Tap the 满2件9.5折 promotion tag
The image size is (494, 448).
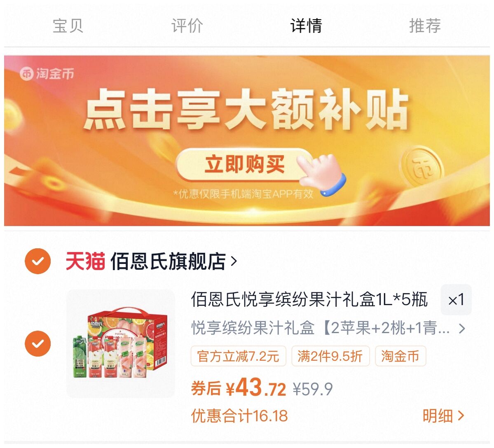[x=330, y=356]
